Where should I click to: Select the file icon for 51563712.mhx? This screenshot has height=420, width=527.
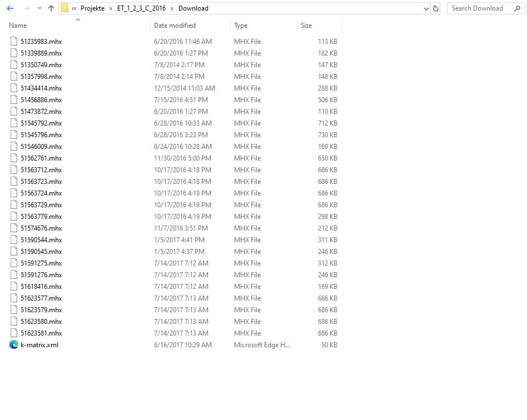[x=14, y=169]
